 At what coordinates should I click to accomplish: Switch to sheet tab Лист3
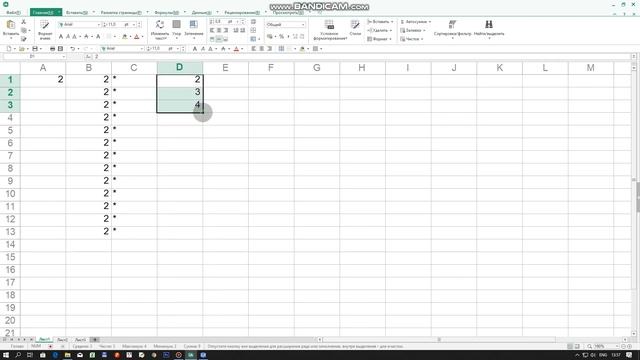click(x=80, y=340)
